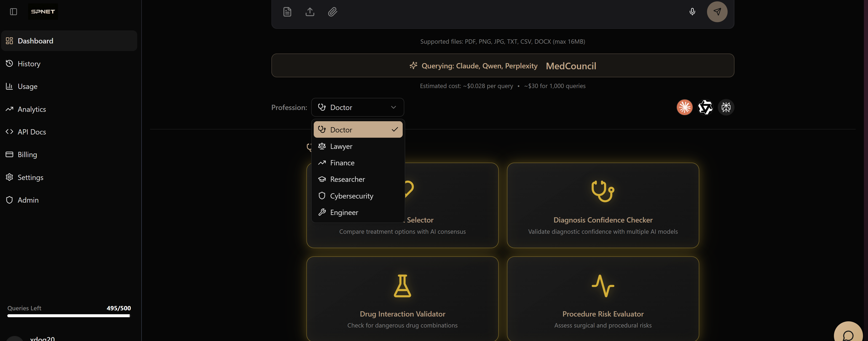868x341 pixels.
Task: Click the Claude model icon
Action: point(684,107)
